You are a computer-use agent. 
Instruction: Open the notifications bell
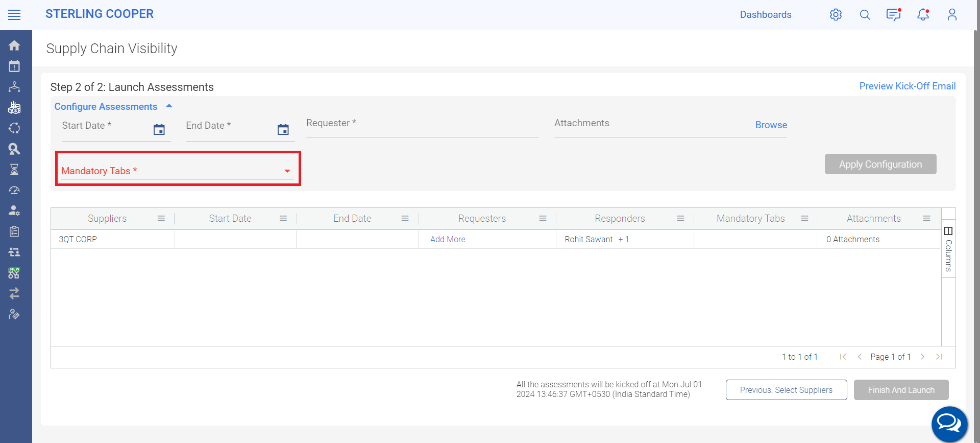(923, 15)
